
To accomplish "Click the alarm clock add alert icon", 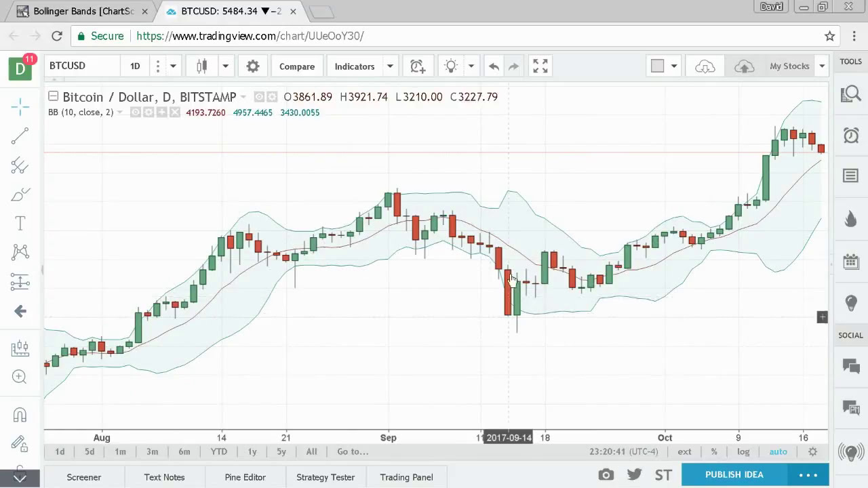I will (x=417, y=66).
